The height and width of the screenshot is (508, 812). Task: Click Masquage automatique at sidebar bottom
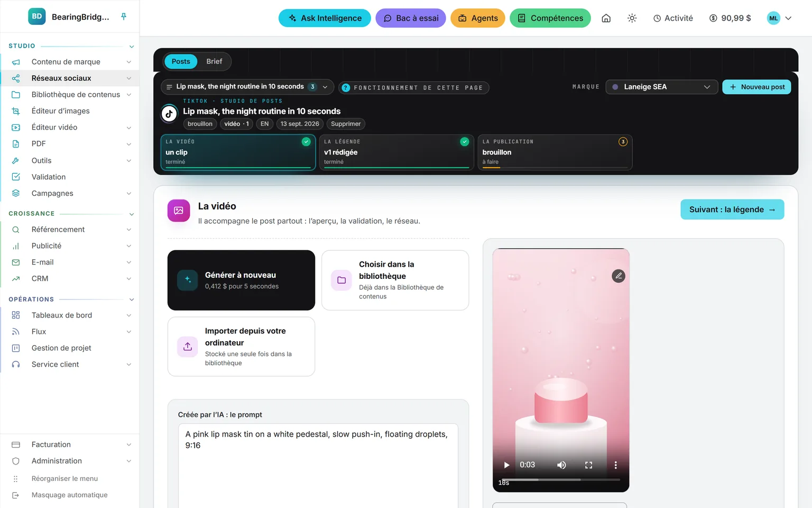tap(69, 495)
